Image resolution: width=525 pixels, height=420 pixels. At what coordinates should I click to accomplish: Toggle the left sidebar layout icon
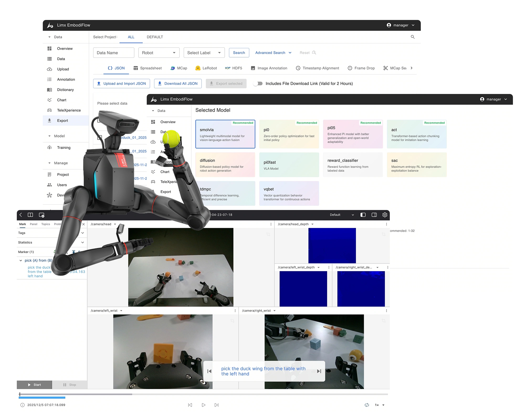pyautogui.click(x=363, y=215)
